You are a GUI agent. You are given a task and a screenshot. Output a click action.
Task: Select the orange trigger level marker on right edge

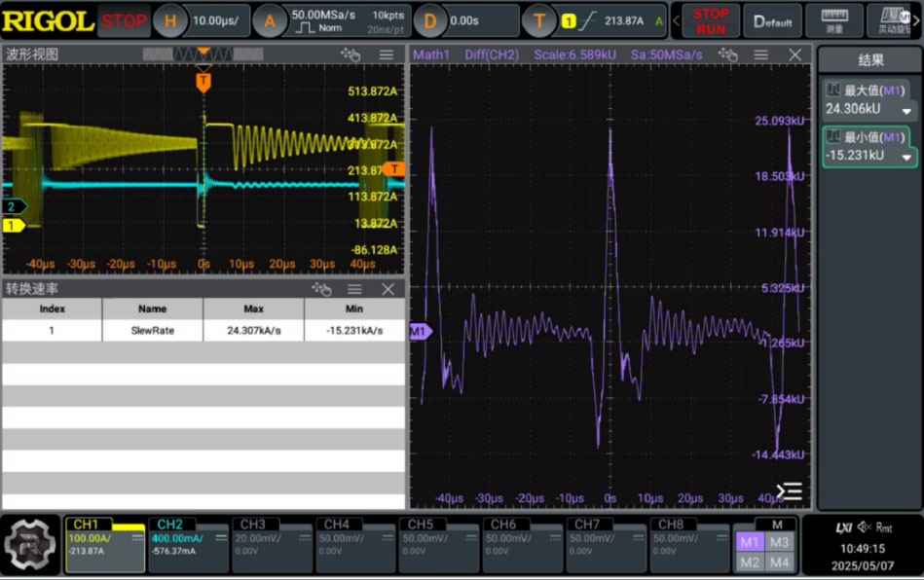(x=393, y=169)
